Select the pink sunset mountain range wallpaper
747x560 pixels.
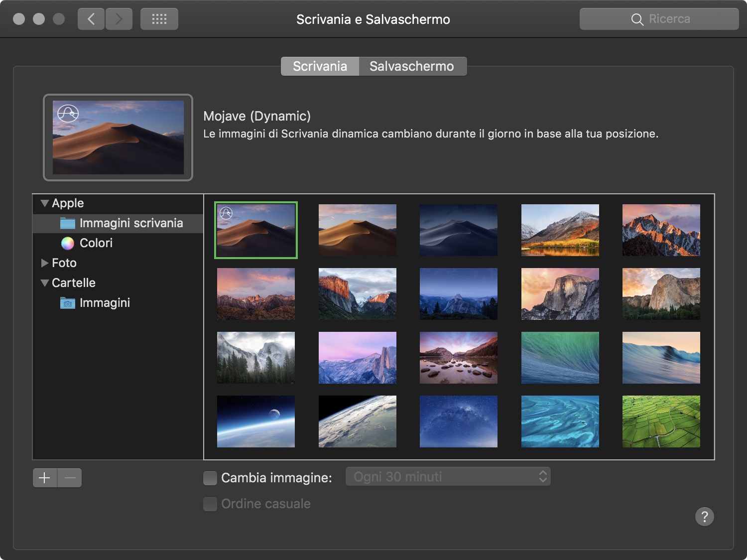pos(256,294)
